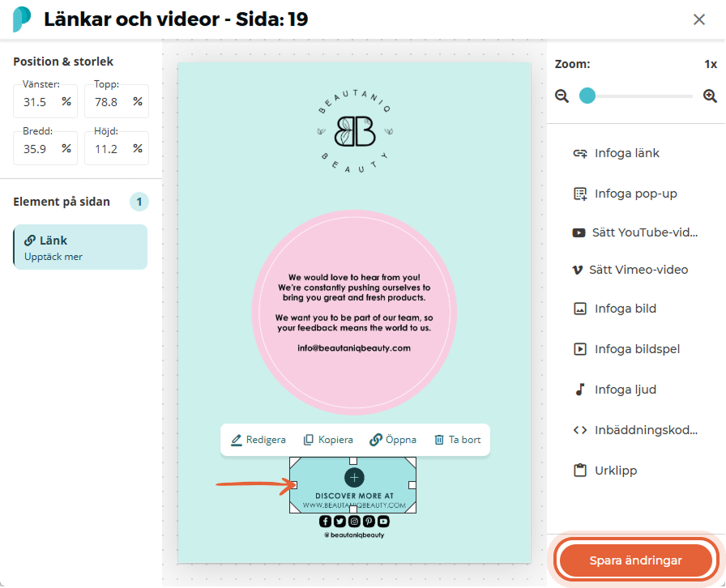Click the Vänster position input field
726x588 pixels.
(x=45, y=102)
